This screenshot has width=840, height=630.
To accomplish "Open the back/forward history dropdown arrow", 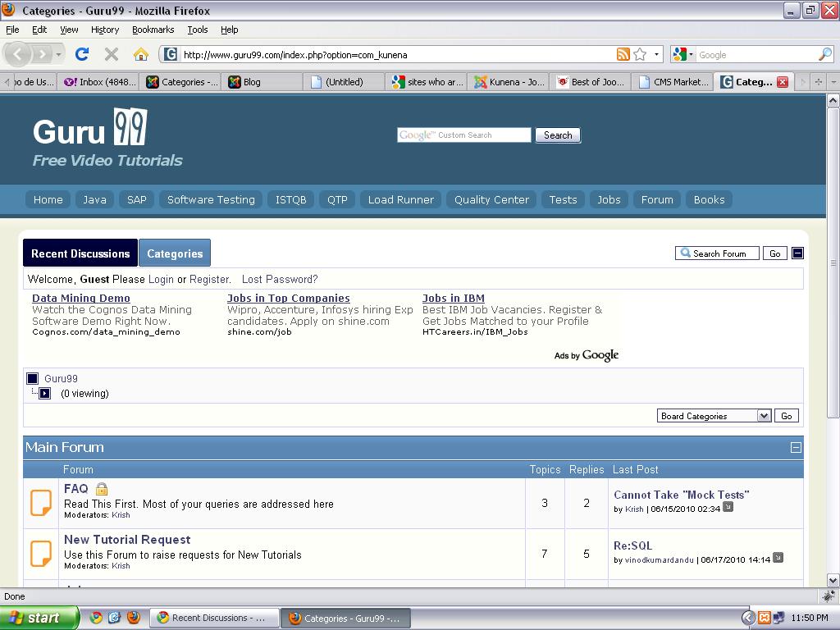I will [x=58, y=54].
